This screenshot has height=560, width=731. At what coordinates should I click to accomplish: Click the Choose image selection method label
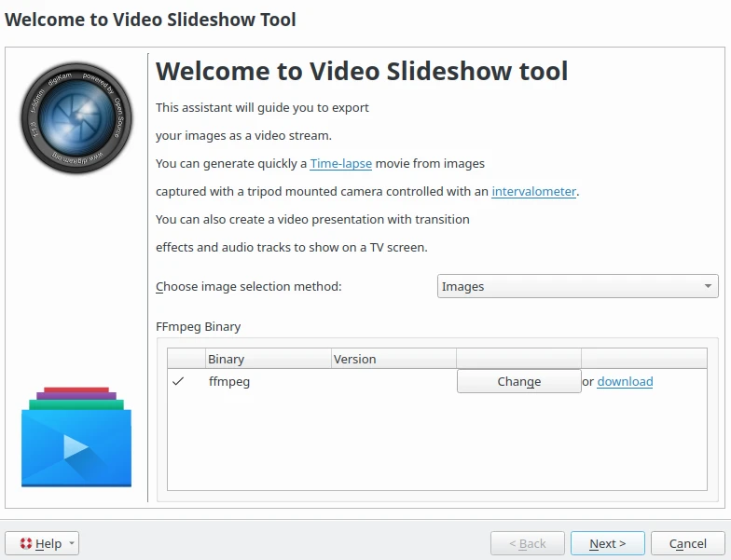tap(249, 287)
